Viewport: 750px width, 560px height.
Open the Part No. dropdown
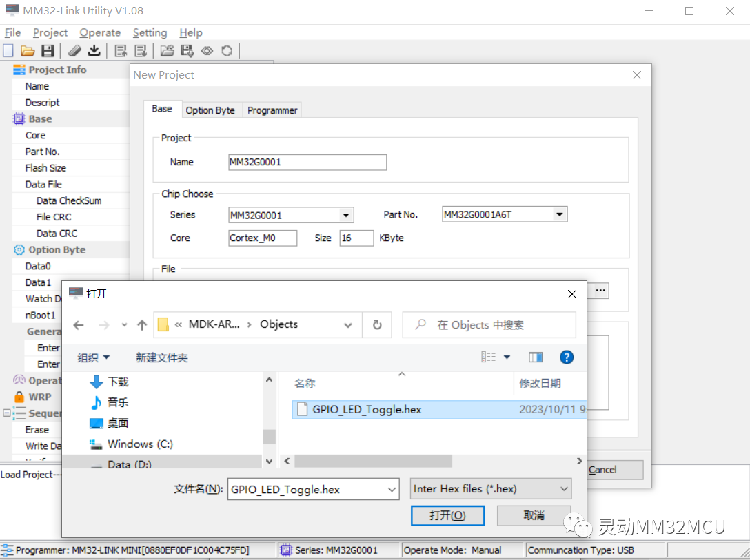[560, 214]
